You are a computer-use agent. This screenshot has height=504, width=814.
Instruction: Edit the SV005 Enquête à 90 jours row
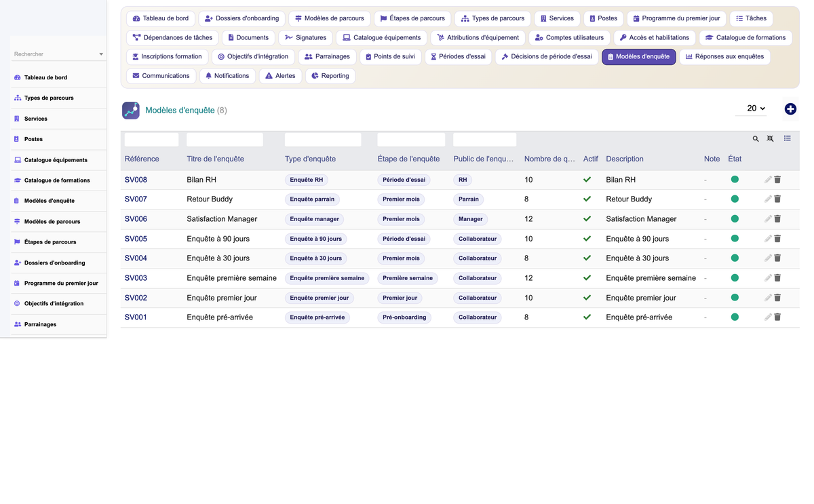(x=768, y=239)
